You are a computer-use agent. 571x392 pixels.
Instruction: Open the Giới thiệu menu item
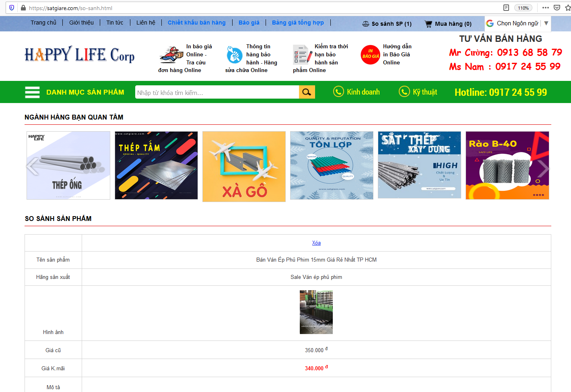pyautogui.click(x=81, y=23)
